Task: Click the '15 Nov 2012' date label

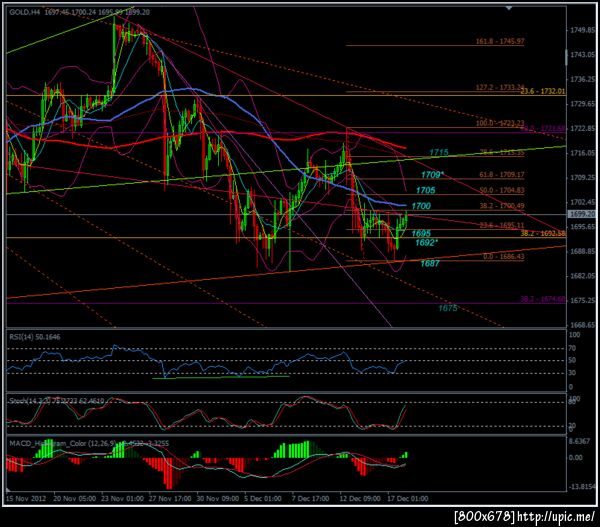Action: [x=26, y=499]
